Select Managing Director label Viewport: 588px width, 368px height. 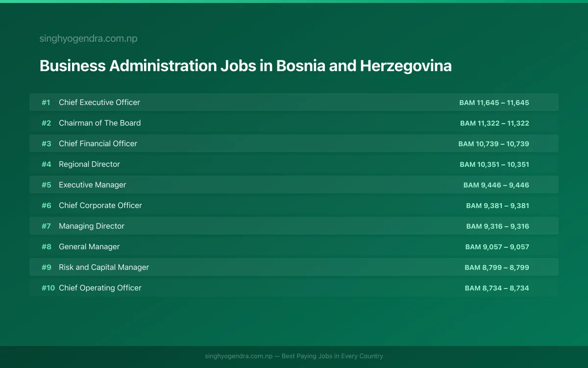(92, 226)
